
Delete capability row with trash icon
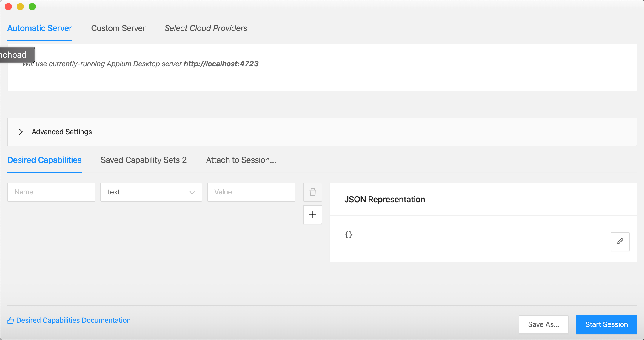coord(312,192)
